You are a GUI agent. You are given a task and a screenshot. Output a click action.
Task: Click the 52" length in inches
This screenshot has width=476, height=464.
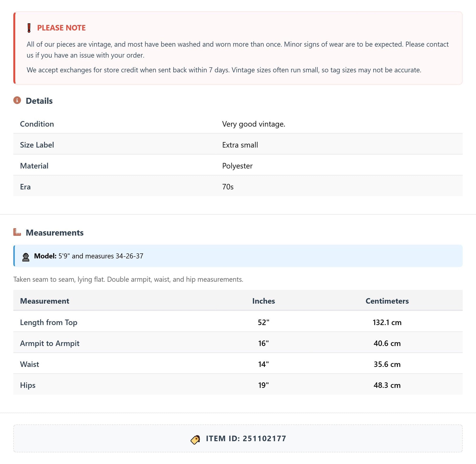263,322
